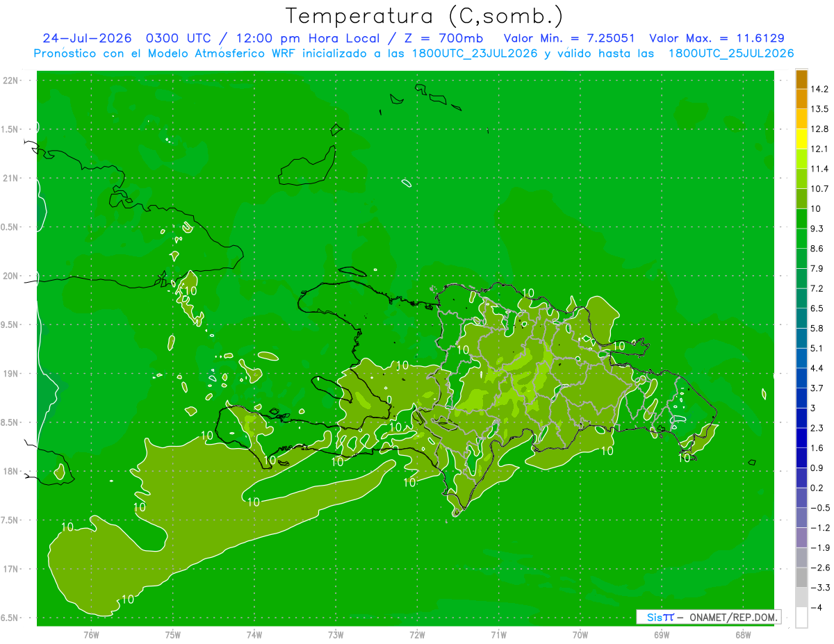The width and height of the screenshot is (834, 644).
Task: Click the '-4' colorbar value
Action: (x=816, y=608)
